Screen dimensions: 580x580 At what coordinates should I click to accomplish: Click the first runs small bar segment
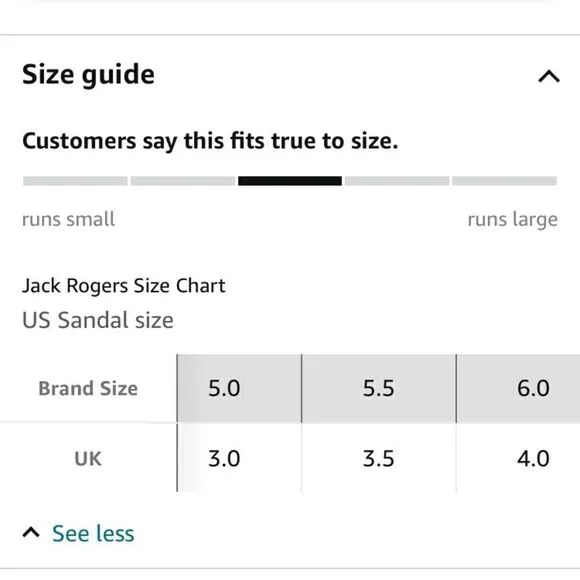(75, 181)
